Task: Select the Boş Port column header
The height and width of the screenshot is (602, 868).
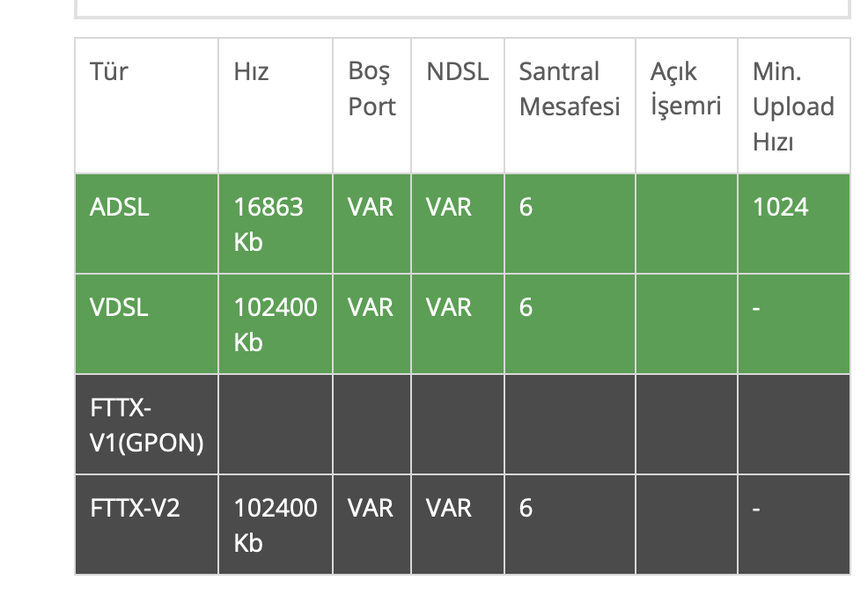Action: coord(371,89)
